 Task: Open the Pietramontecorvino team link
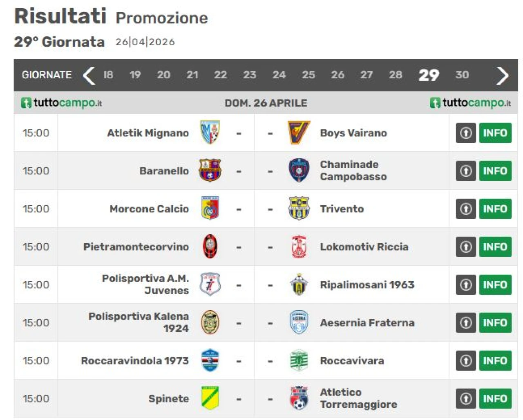[x=136, y=247]
